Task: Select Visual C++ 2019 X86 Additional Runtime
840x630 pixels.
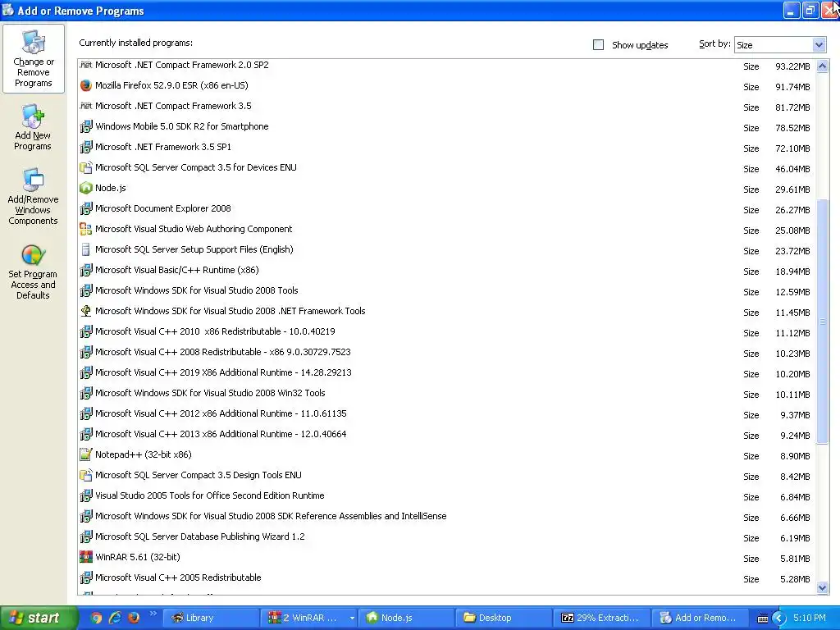Action: pos(447,373)
